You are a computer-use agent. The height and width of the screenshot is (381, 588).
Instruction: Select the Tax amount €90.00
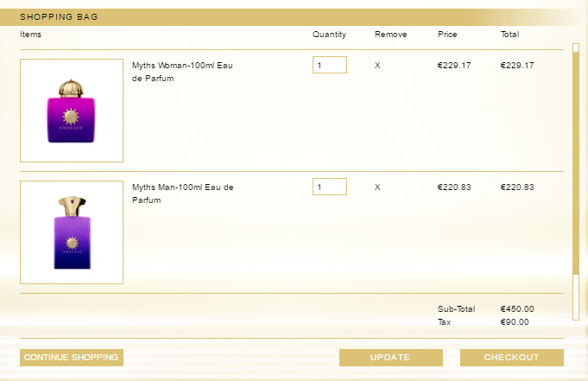coord(515,322)
